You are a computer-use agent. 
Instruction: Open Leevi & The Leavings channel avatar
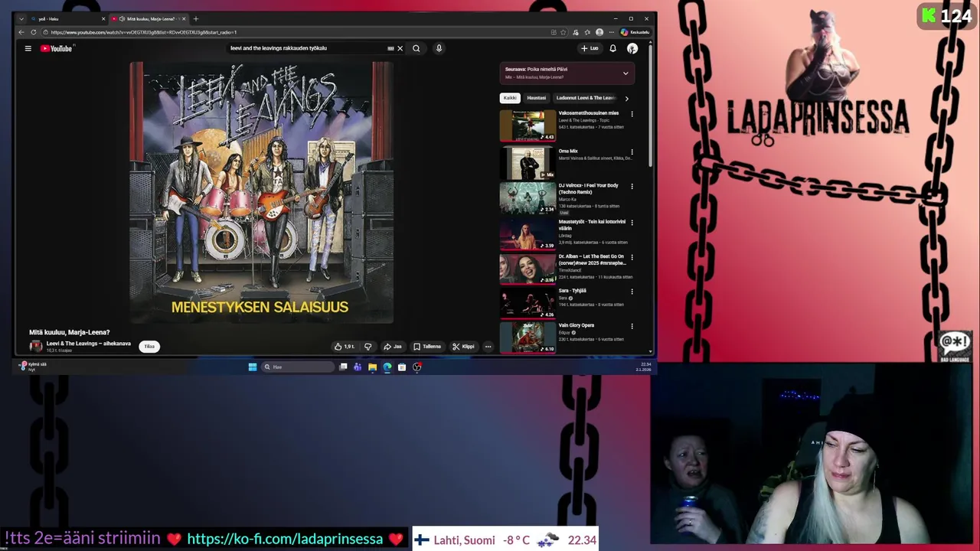pyautogui.click(x=36, y=346)
